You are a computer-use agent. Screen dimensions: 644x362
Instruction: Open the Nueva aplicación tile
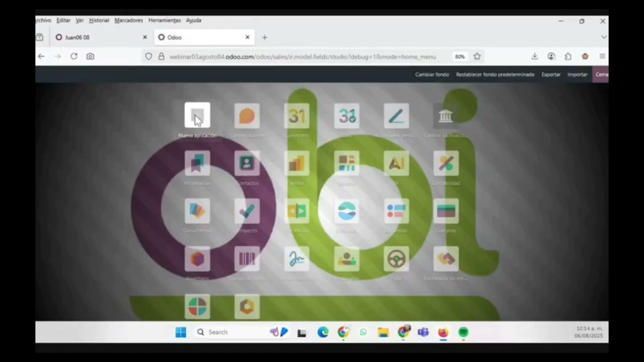[x=197, y=116]
